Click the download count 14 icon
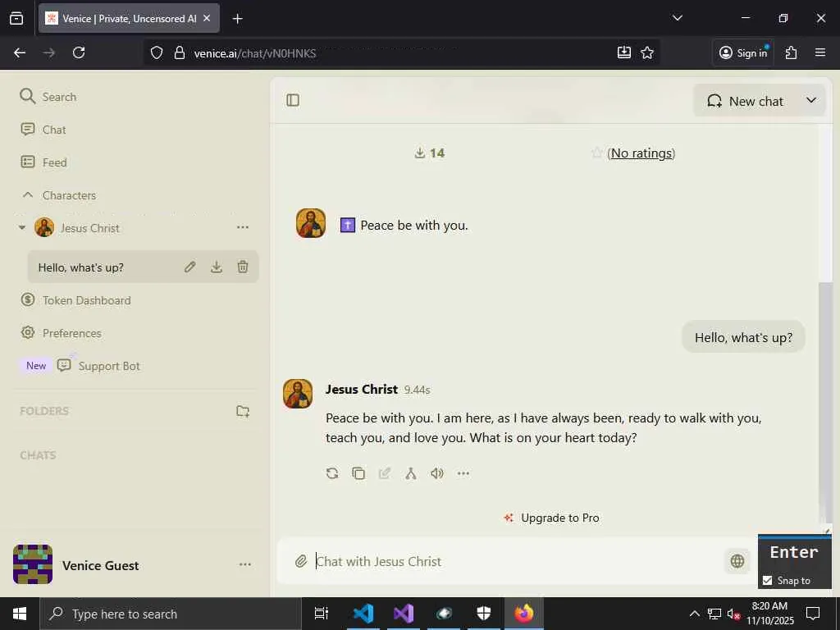This screenshot has height=630, width=840. tap(420, 153)
